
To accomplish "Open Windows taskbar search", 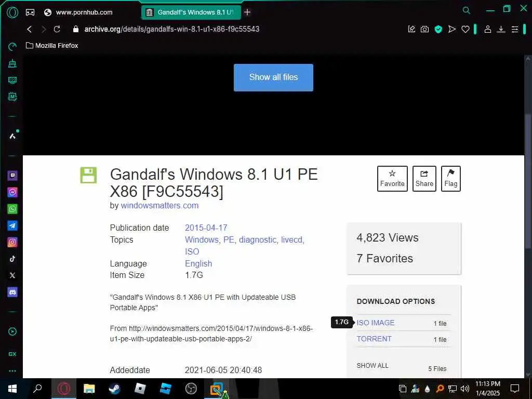I will pyautogui.click(x=37, y=389).
